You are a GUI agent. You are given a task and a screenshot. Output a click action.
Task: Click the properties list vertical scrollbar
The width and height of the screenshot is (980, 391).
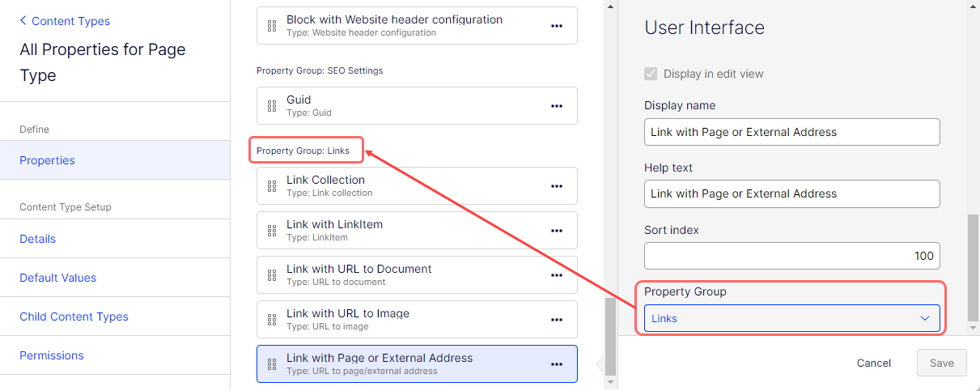click(611, 336)
